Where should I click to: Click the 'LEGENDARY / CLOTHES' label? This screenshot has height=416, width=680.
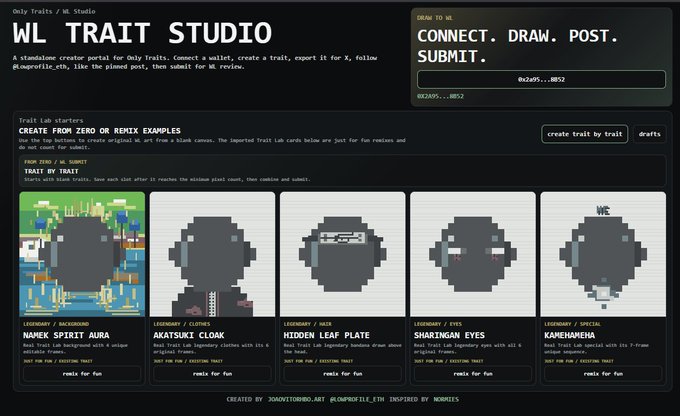(x=182, y=324)
